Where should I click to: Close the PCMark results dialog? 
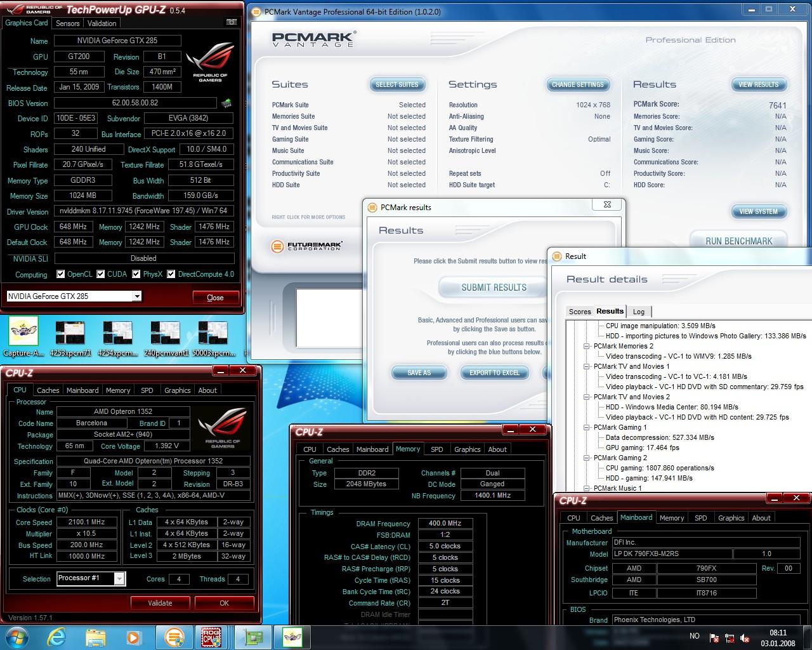point(607,204)
